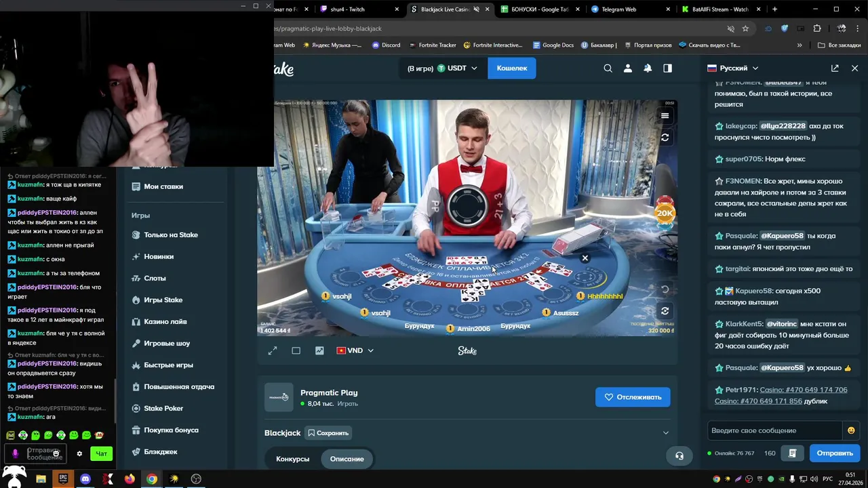Open the notifications bell
This screenshot has height=488, width=868.
[x=648, y=68]
